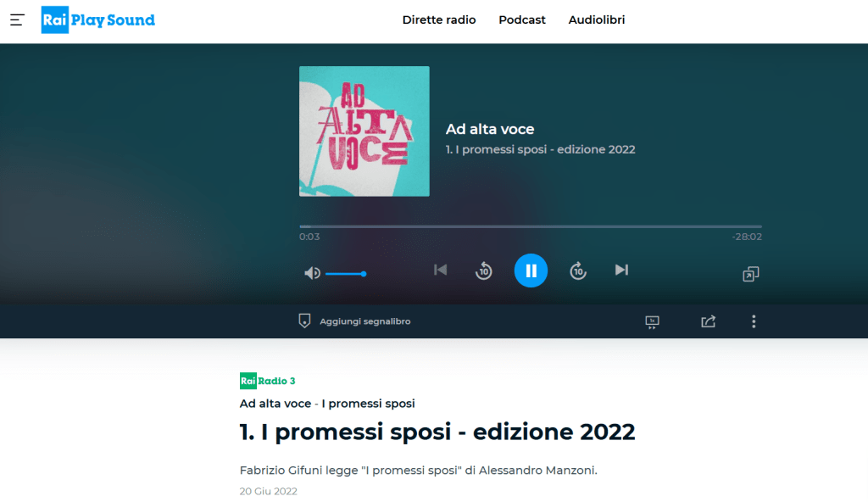Image resolution: width=868 pixels, height=502 pixels.
Task: Open the hamburger navigation menu
Action: [x=17, y=20]
